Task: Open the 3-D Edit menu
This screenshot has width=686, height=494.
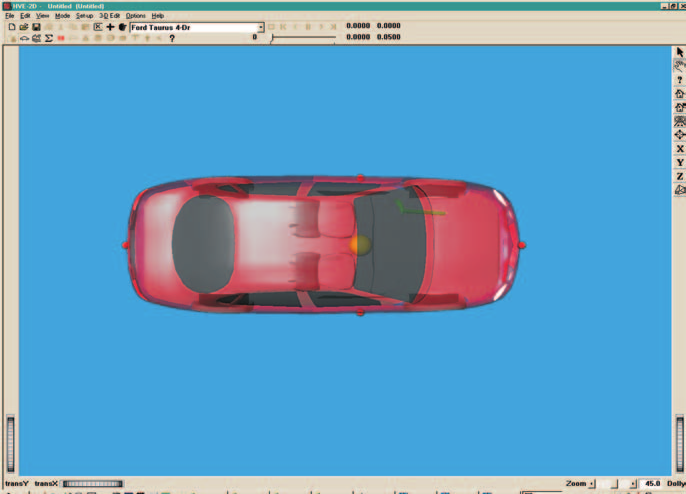Action: [109, 16]
